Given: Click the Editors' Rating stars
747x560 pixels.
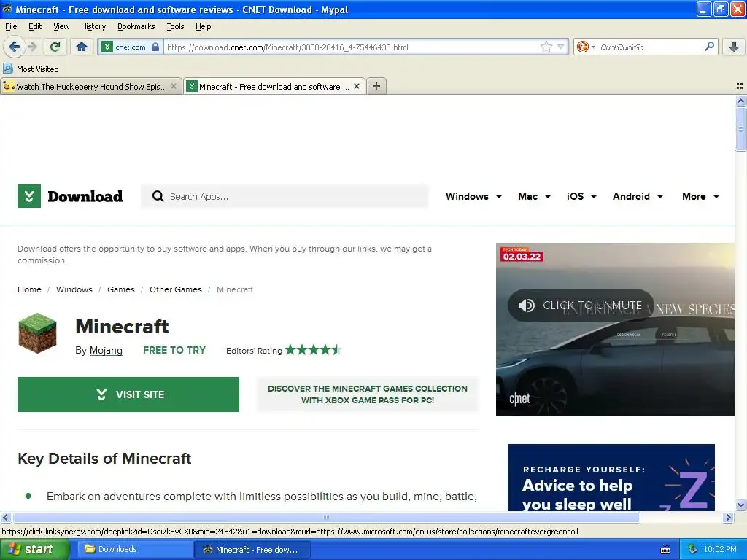Looking at the screenshot, I should [x=313, y=350].
